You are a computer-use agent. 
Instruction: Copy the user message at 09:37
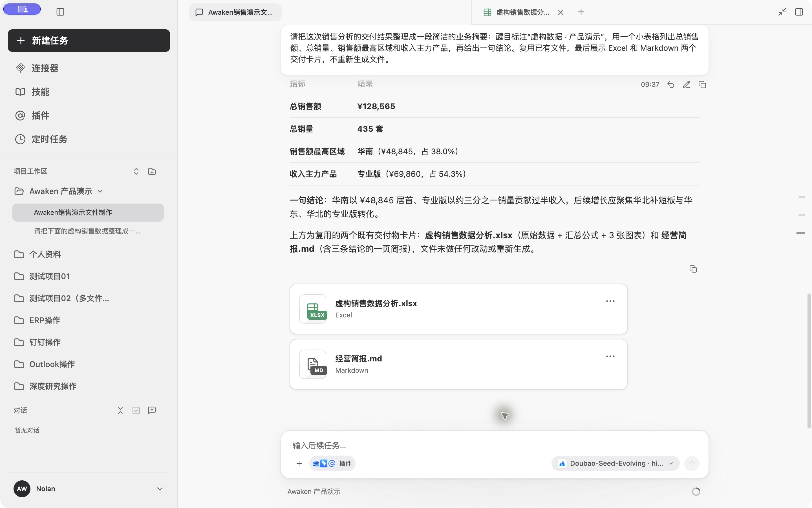point(702,85)
